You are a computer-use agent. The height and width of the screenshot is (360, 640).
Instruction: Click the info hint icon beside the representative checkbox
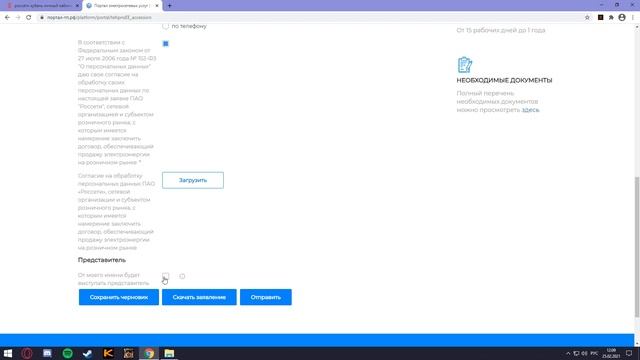[x=182, y=276]
